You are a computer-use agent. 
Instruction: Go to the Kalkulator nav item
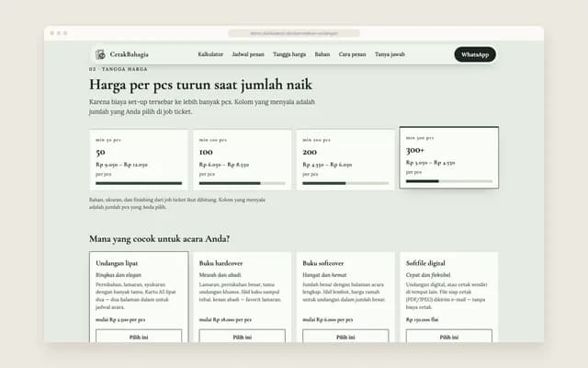tap(210, 54)
